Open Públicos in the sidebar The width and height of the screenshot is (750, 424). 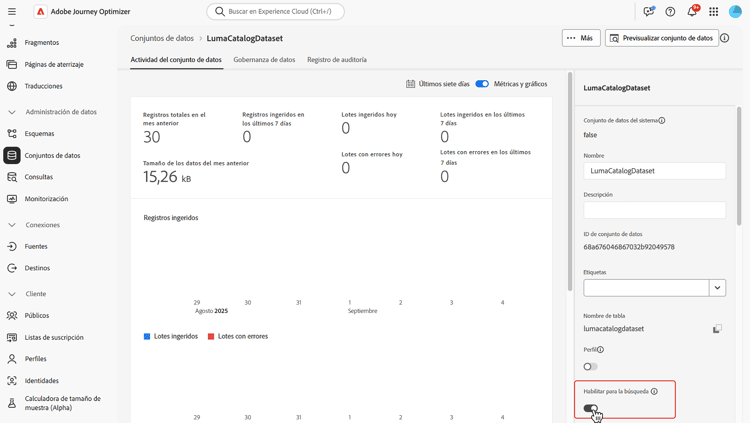[37, 315]
